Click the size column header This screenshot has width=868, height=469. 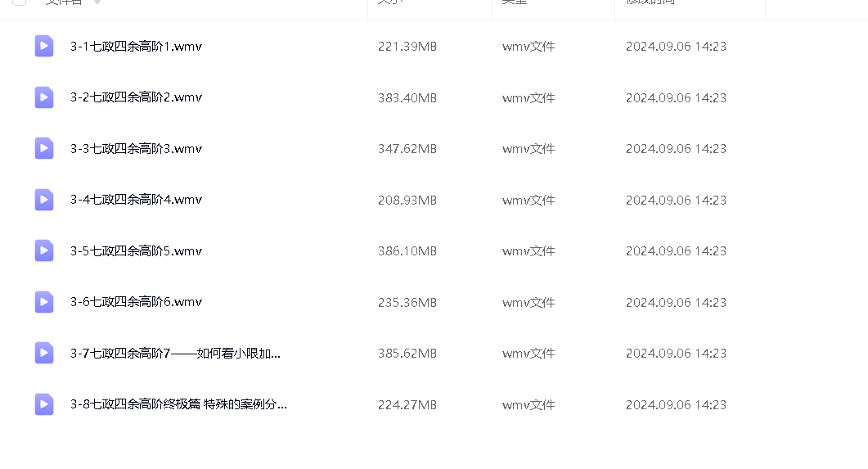coord(390,2)
